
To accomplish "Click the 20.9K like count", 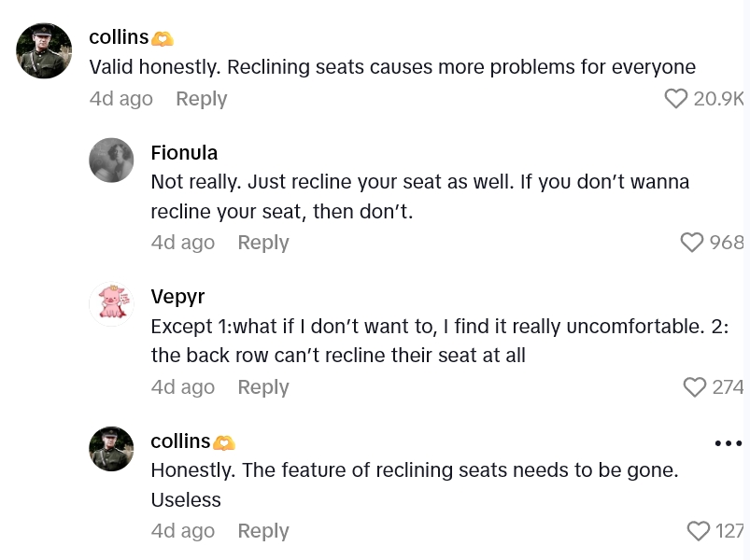I will (717, 99).
